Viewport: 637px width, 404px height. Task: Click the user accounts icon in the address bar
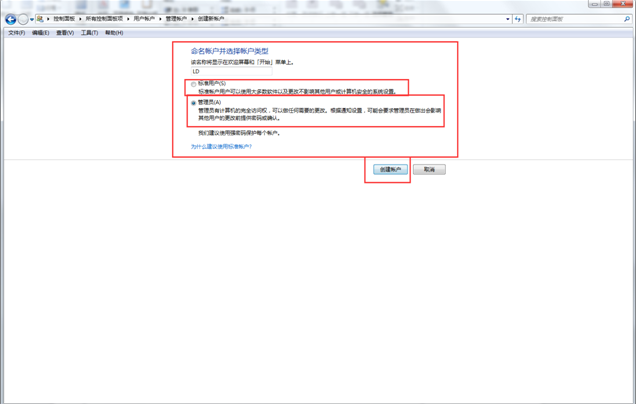(x=40, y=19)
